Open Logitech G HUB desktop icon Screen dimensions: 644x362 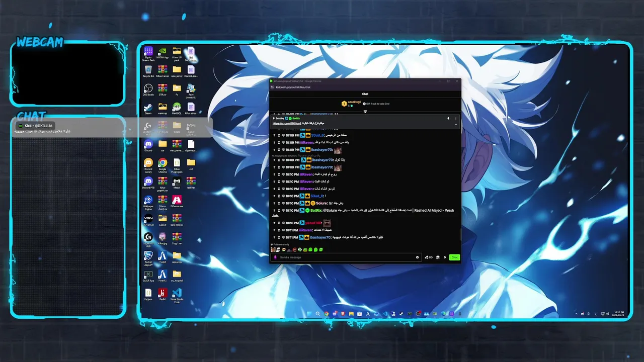click(x=148, y=239)
